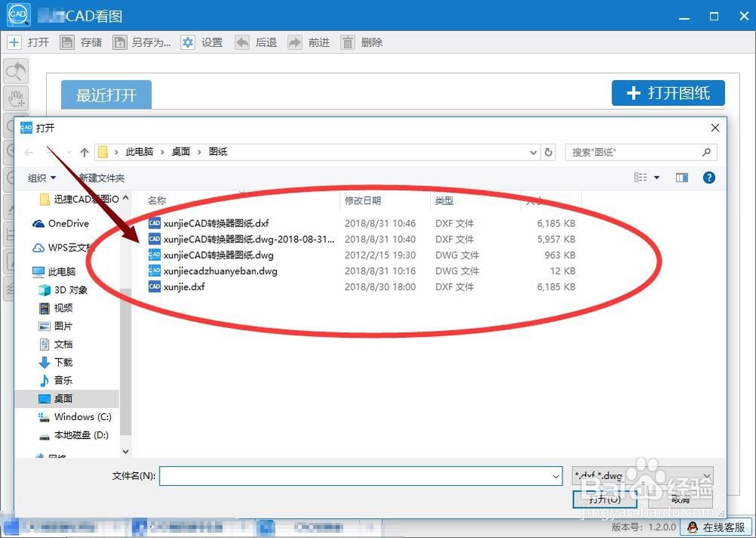Viewport: 756px width, 538px height.
Task: Click the back arrow in open dialog
Action: [x=29, y=153]
